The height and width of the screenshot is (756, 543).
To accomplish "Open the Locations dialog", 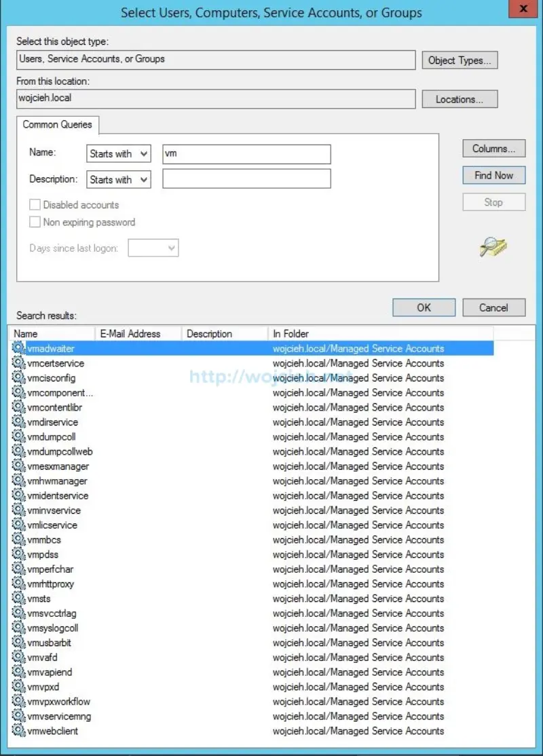I will (x=460, y=99).
